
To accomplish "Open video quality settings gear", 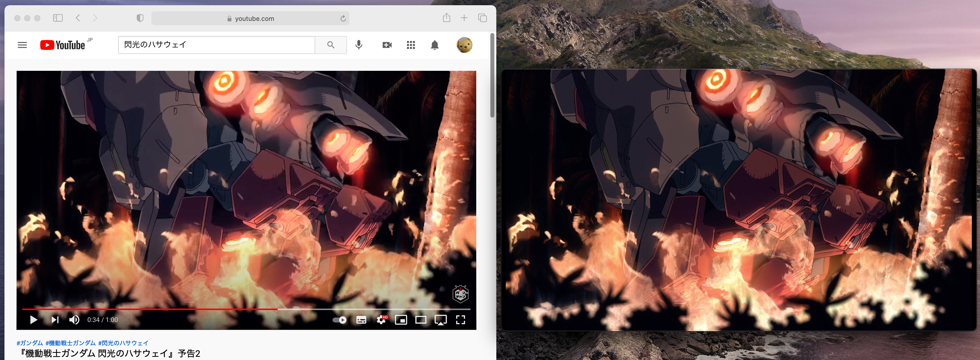I will (381, 320).
